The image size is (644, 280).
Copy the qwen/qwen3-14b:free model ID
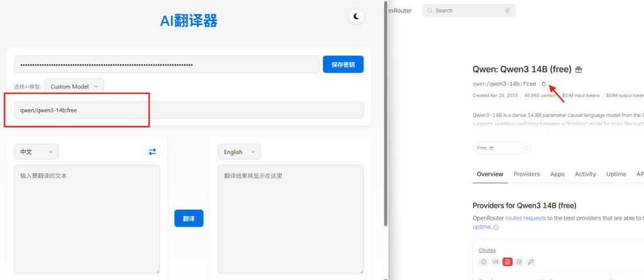point(544,83)
